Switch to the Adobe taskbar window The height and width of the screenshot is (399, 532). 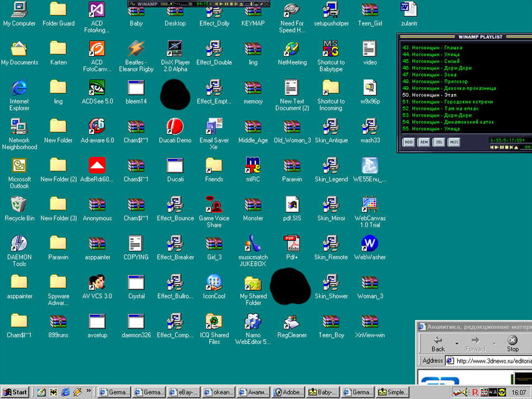pyautogui.click(x=288, y=392)
